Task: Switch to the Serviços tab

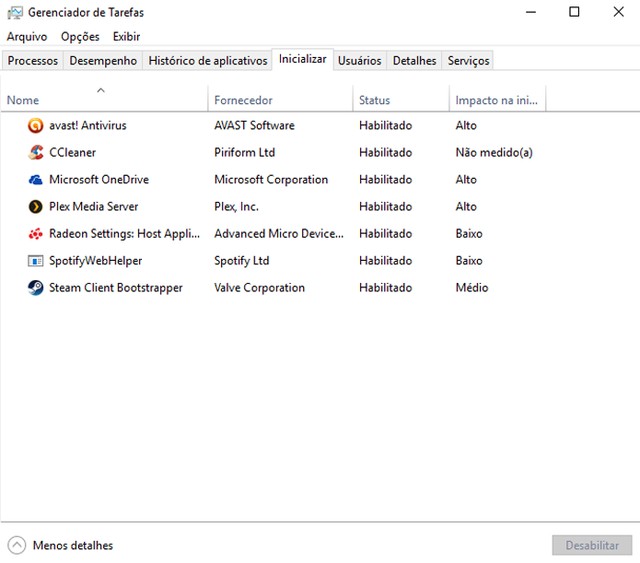Action: click(x=468, y=60)
